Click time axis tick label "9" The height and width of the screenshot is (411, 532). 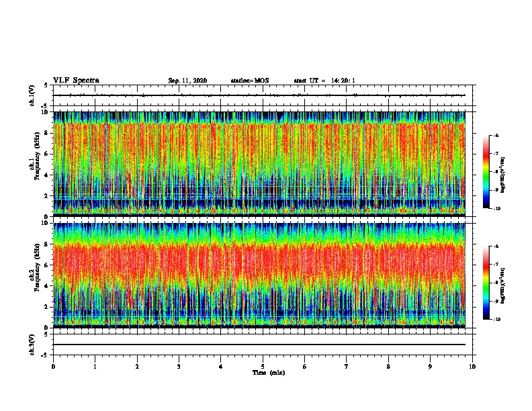tap(430, 367)
